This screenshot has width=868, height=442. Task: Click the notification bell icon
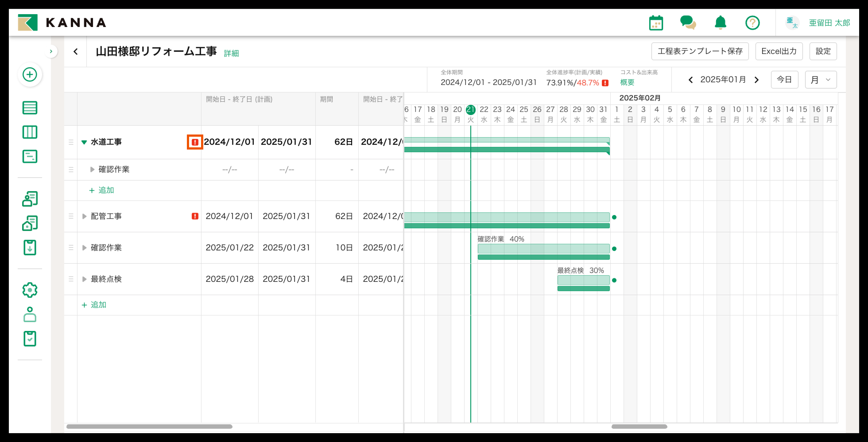(720, 23)
